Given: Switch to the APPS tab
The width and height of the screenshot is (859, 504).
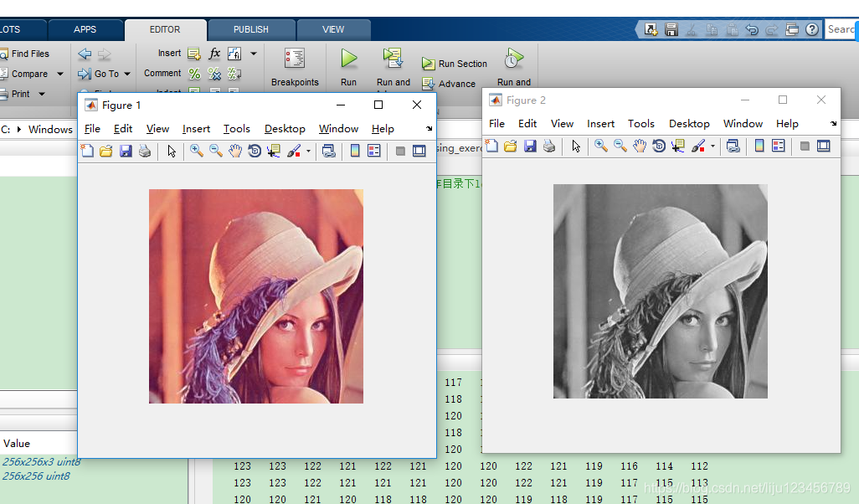Looking at the screenshot, I should (85, 29).
